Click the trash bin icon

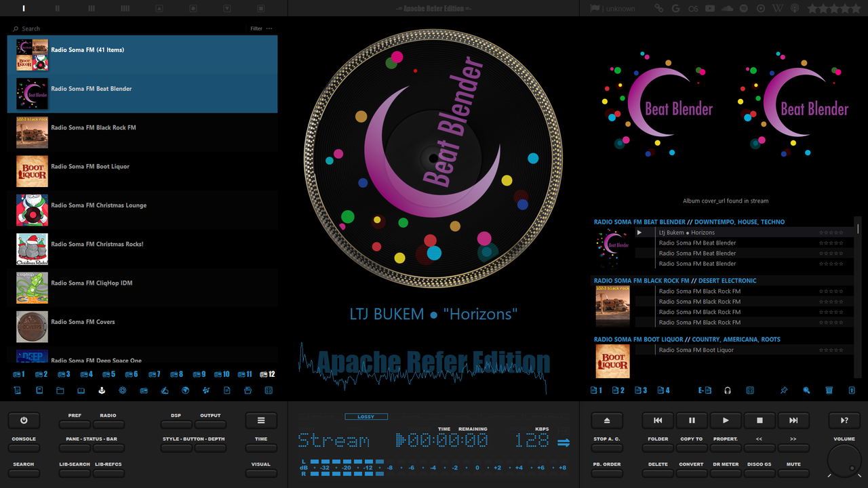click(x=829, y=390)
